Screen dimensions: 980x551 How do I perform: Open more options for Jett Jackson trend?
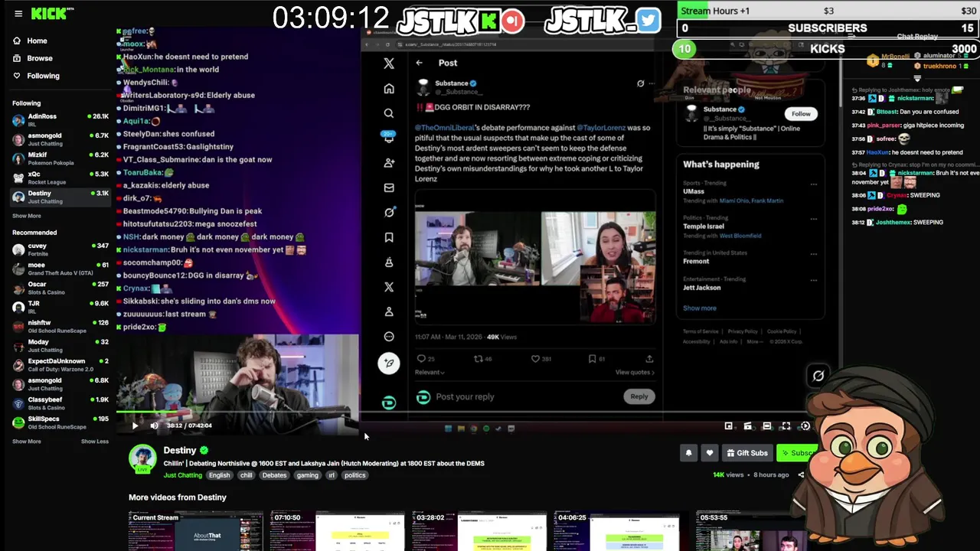tap(813, 280)
